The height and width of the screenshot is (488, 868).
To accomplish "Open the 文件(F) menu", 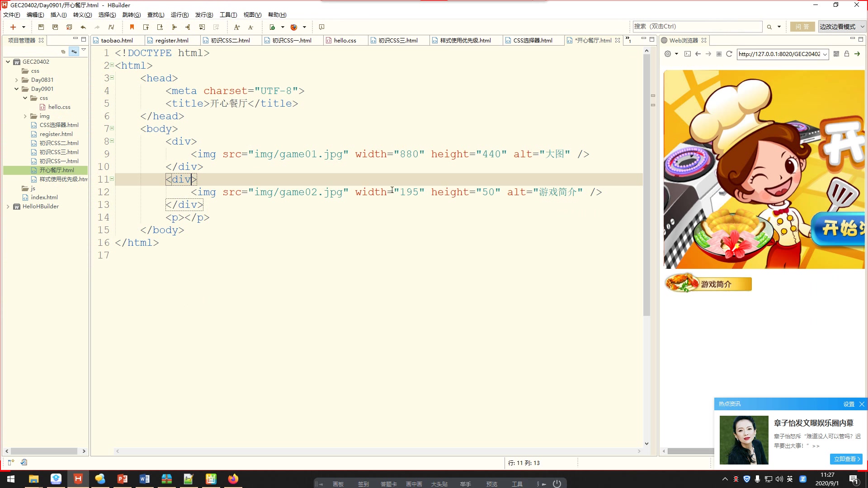I will pyautogui.click(x=12, y=15).
